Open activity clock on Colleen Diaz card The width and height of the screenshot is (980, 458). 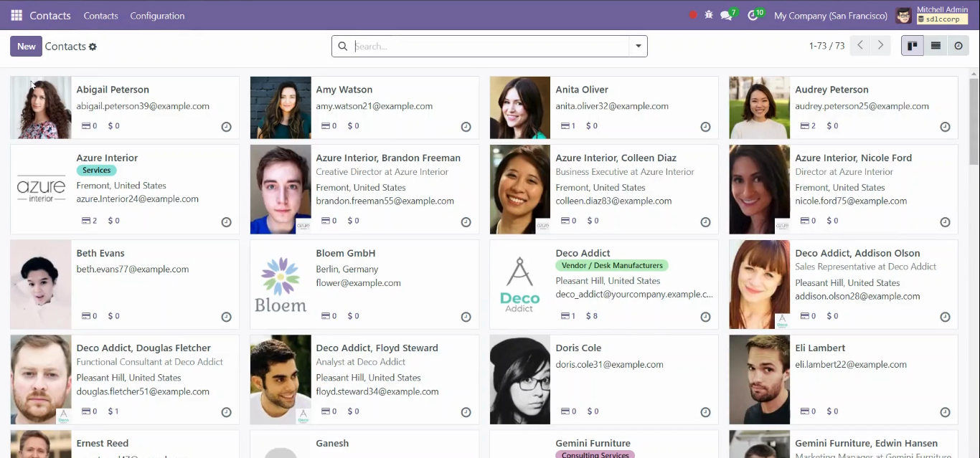coord(705,222)
